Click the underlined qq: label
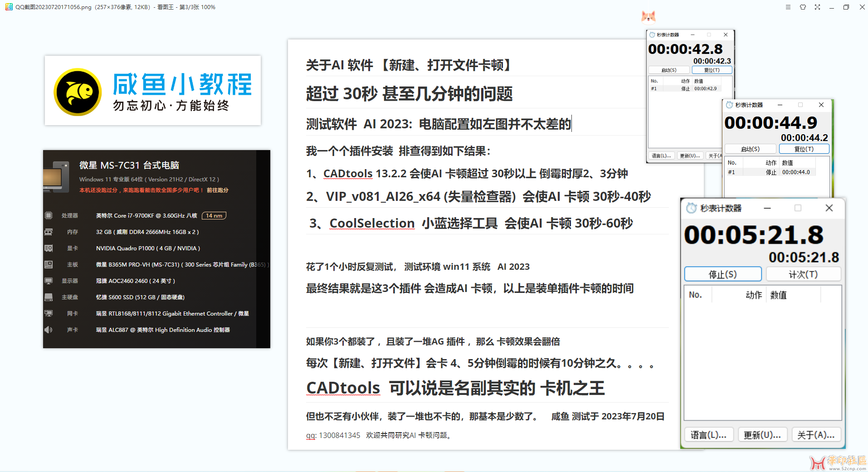Image resolution: width=868 pixels, height=472 pixels. click(311, 435)
